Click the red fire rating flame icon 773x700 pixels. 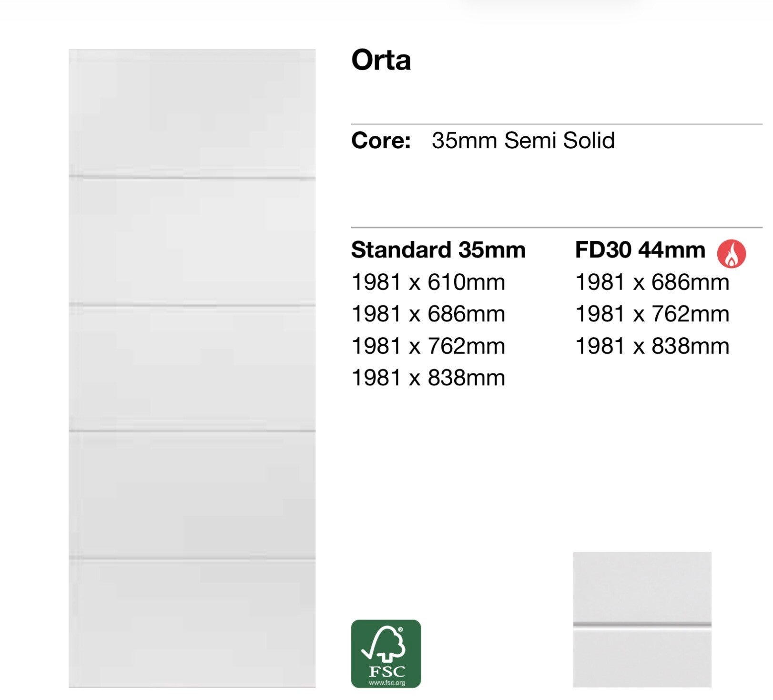732,253
